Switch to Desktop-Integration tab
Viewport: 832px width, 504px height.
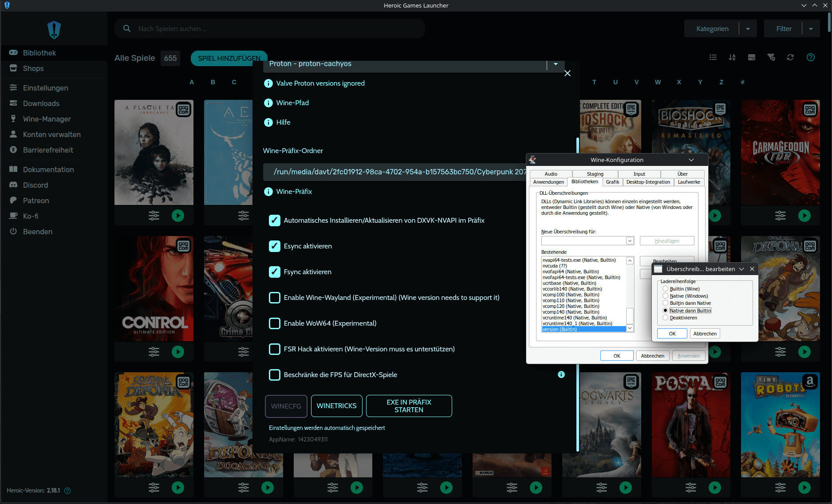coord(648,182)
